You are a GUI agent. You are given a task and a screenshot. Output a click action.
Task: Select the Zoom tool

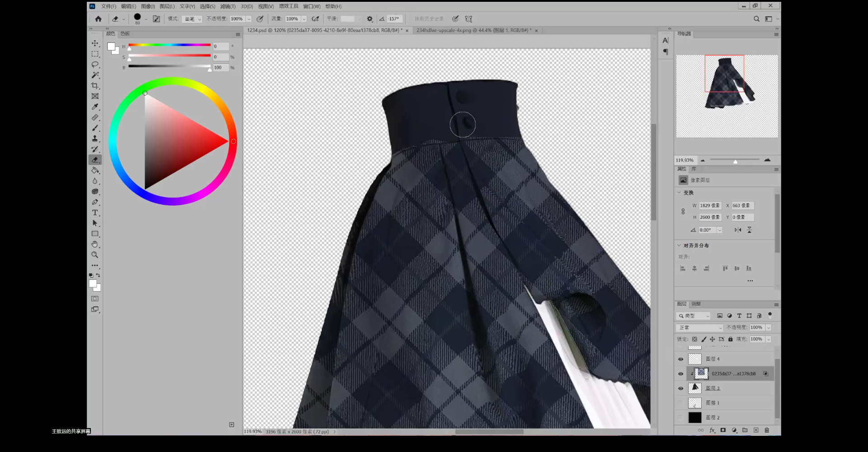click(x=95, y=255)
